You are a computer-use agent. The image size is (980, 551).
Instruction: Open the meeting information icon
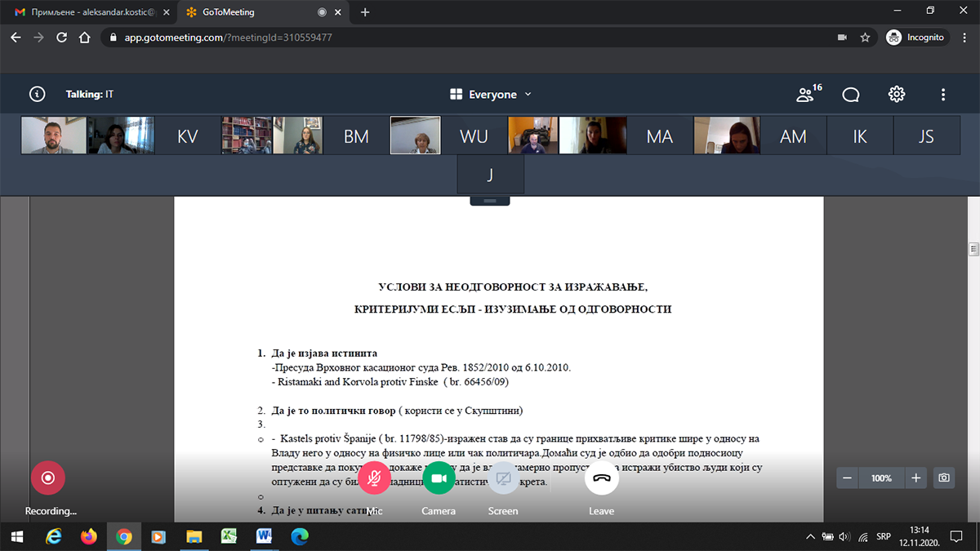37,94
